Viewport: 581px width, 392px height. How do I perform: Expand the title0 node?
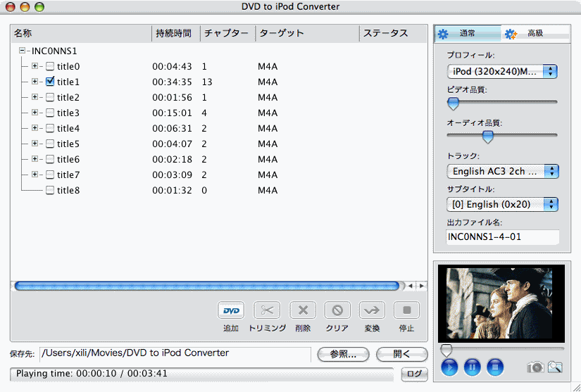click(35, 66)
